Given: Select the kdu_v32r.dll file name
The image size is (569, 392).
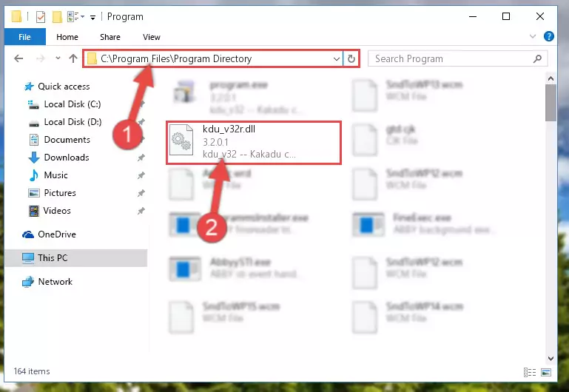Looking at the screenshot, I should [x=229, y=129].
